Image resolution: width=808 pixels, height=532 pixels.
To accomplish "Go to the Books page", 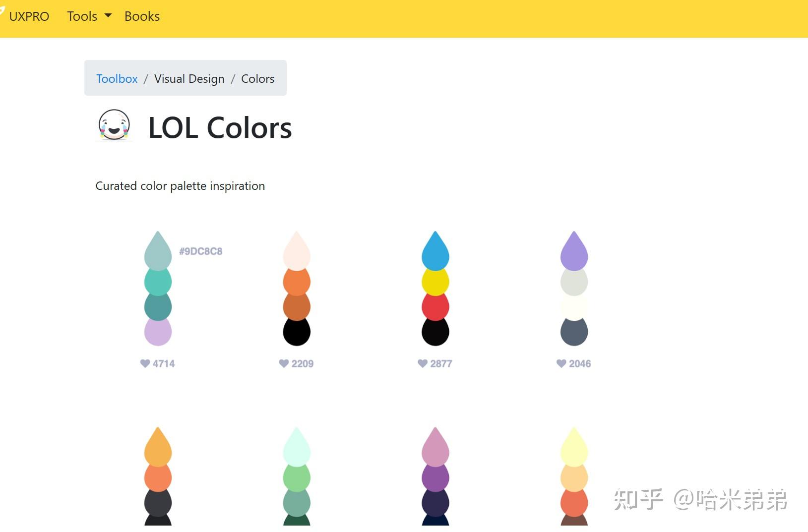I will coord(142,16).
